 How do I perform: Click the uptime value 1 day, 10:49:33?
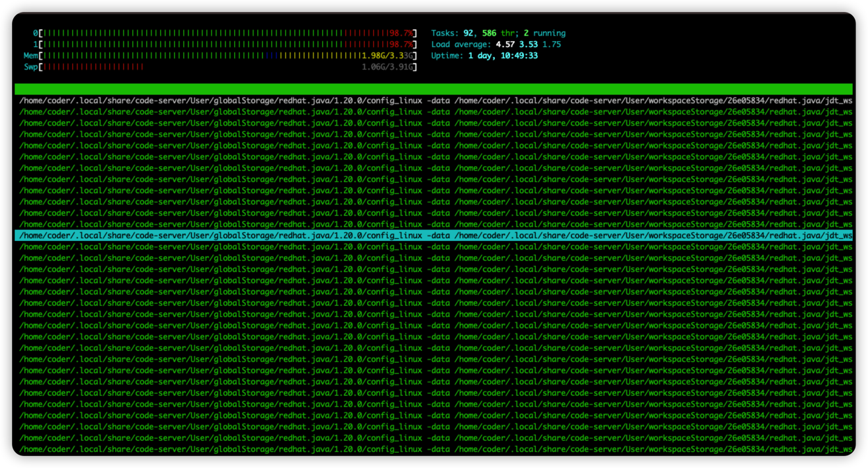tap(503, 56)
